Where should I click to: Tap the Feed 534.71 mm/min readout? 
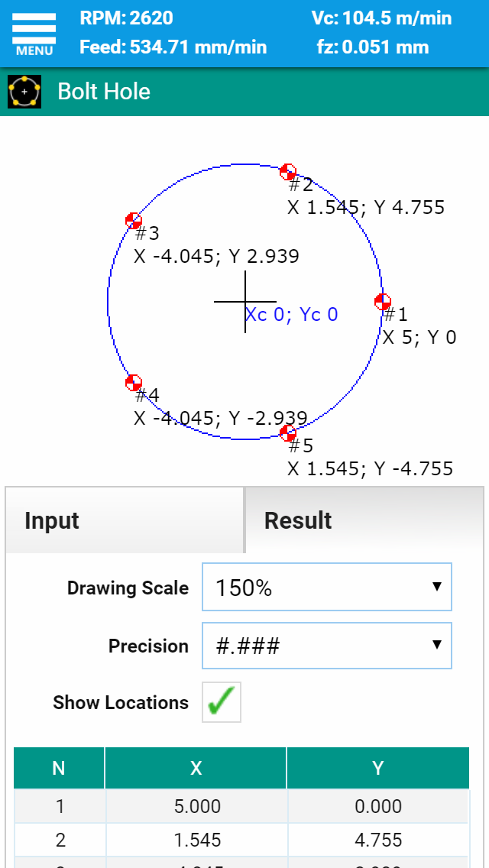coord(173,47)
